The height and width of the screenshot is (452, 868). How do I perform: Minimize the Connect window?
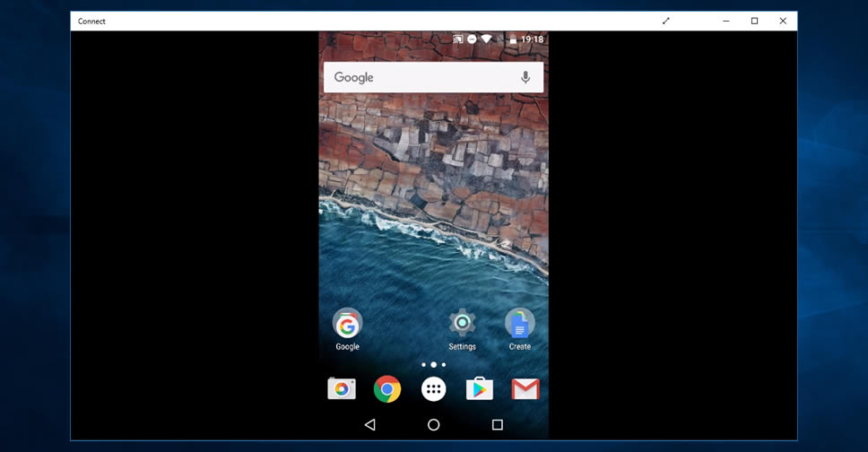(725, 21)
